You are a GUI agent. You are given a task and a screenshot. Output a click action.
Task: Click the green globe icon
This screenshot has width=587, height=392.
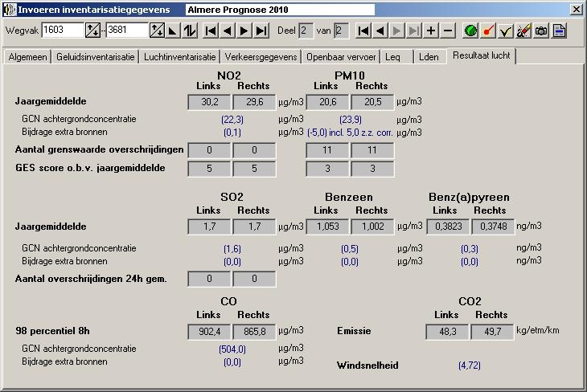coord(470,31)
